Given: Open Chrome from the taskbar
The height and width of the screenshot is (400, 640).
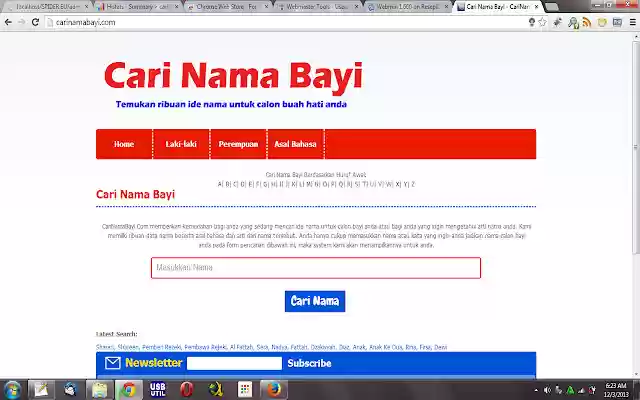Looking at the screenshot, I should [129, 389].
